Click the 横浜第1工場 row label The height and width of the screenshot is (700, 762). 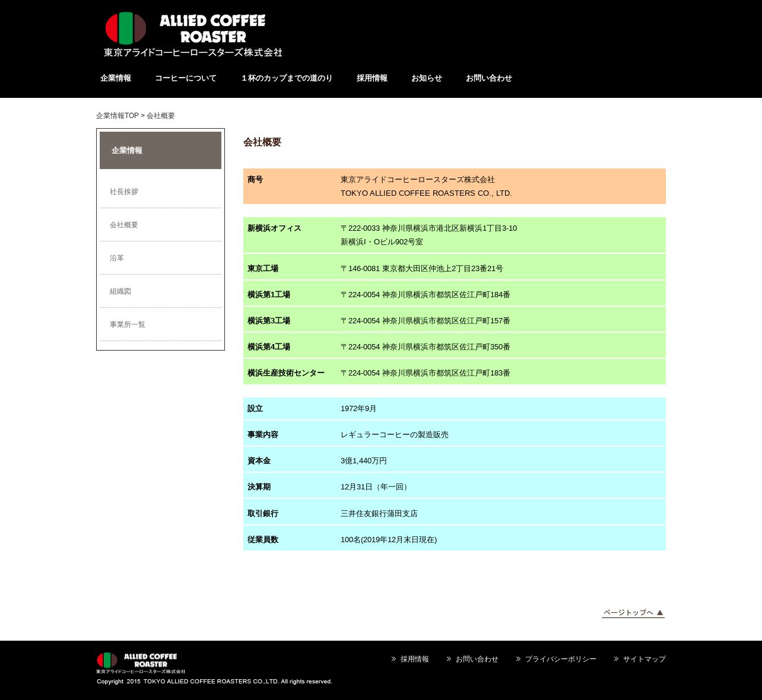click(269, 295)
